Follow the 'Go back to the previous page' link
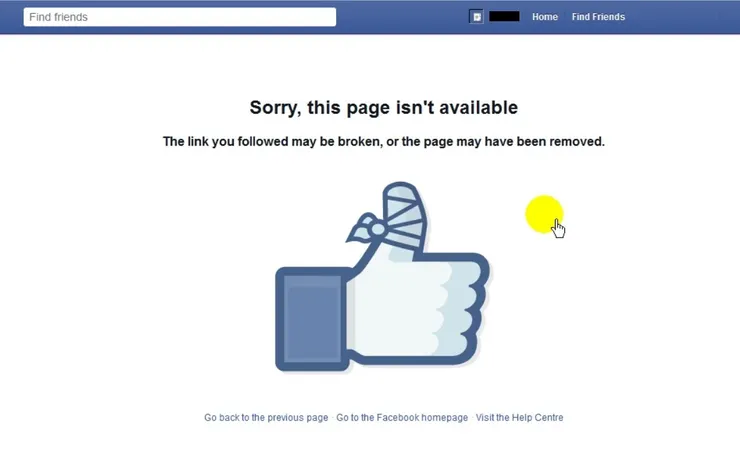 click(x=266, y=417)
